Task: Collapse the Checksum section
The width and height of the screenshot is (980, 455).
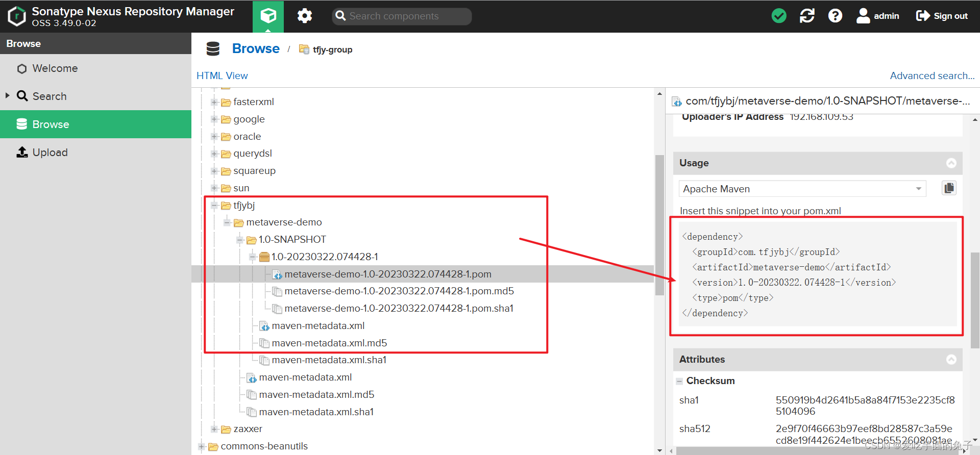Action: pos(679,381)
